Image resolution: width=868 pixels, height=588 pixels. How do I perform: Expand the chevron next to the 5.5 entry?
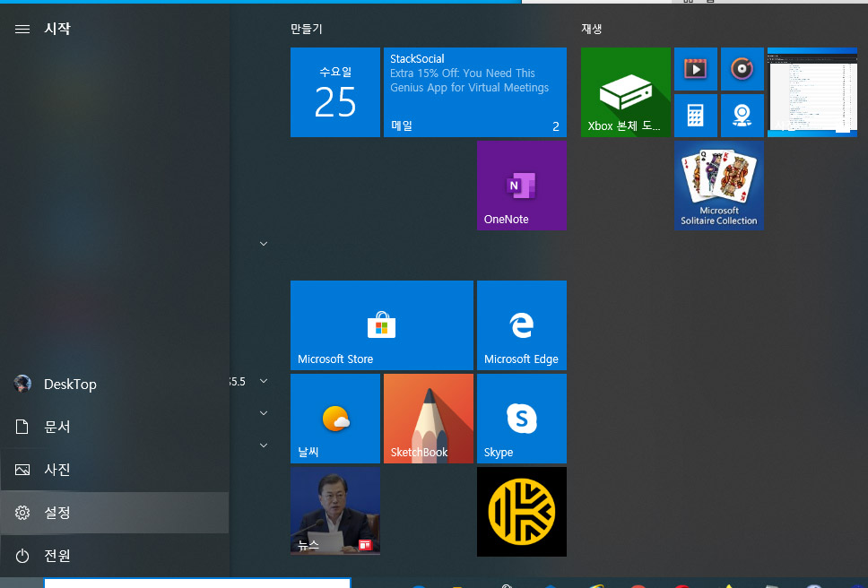coord(264,381)
